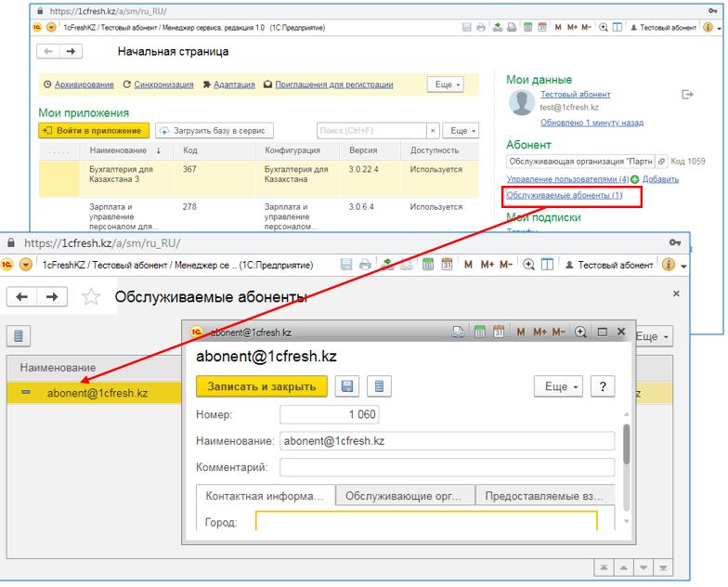Click M+ memory button in second window toolbar
Screen dimensions: 728x587
click(487, 265)
